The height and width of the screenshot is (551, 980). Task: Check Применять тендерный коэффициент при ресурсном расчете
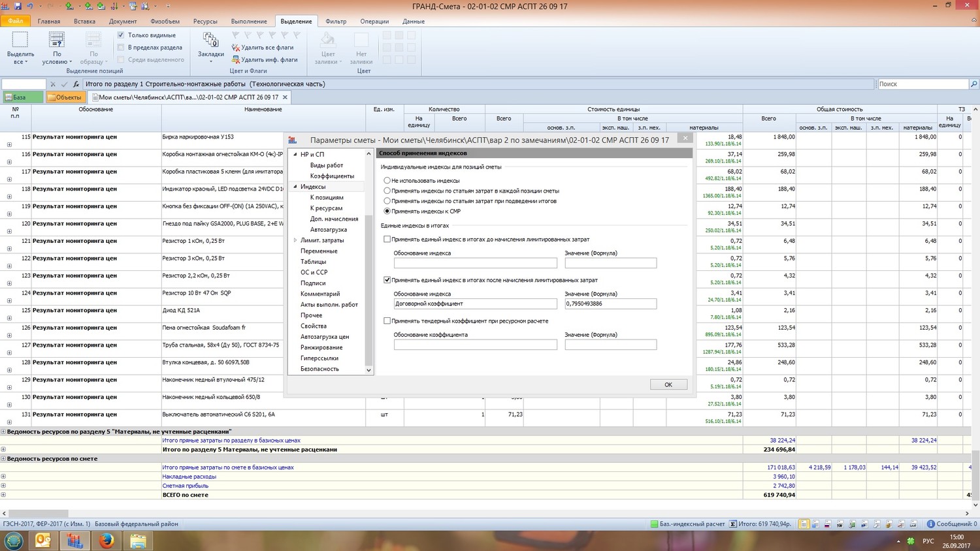(387, 321)
